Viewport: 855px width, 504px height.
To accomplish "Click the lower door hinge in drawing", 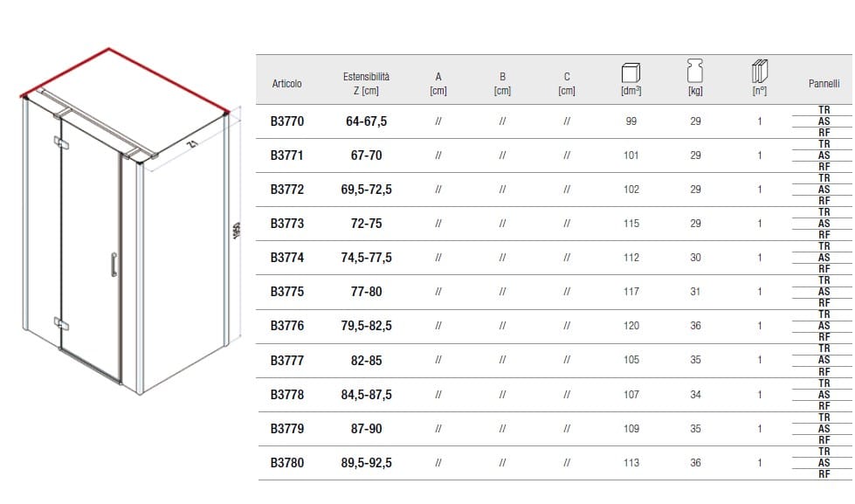I will coord(59,321).
